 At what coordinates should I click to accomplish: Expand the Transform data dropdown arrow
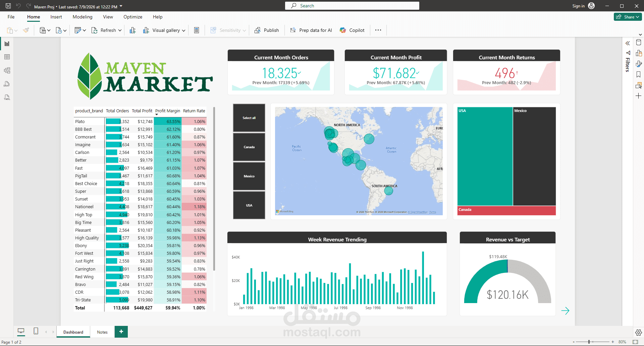click(84, 31)
